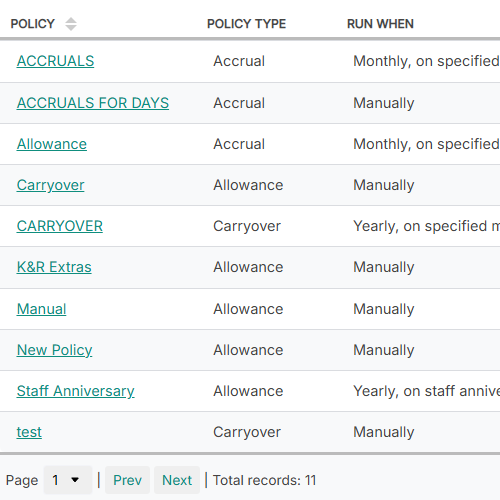Click Carryover type in test row
Screen dimensions: 500x500
click(x=247, y=432)
